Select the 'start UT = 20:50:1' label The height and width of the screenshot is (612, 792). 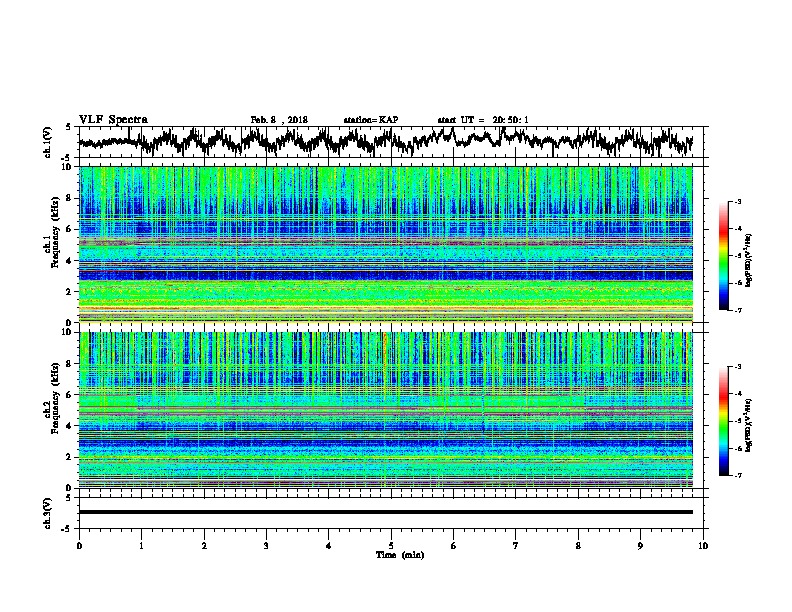tap(483, 120)
